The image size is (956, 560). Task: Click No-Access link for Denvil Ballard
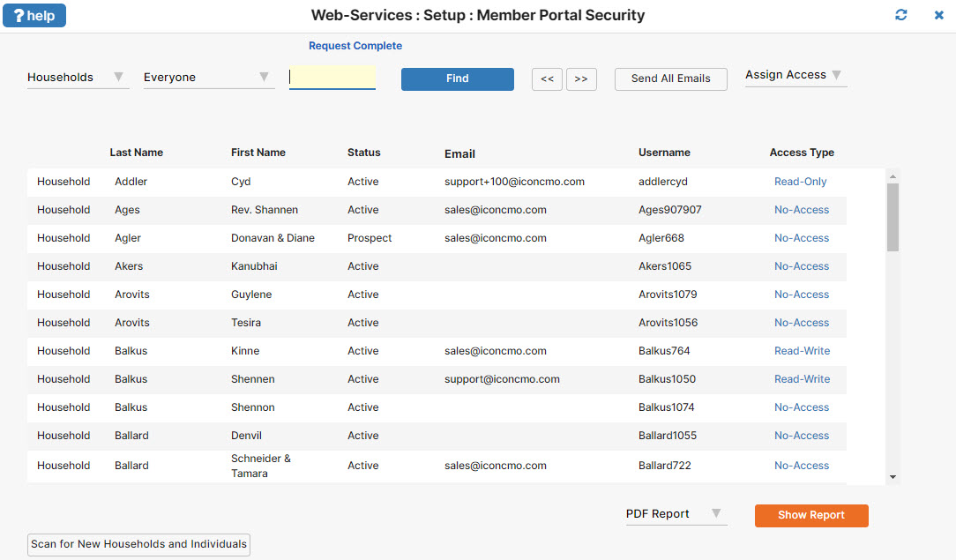[x=802, y=435]
